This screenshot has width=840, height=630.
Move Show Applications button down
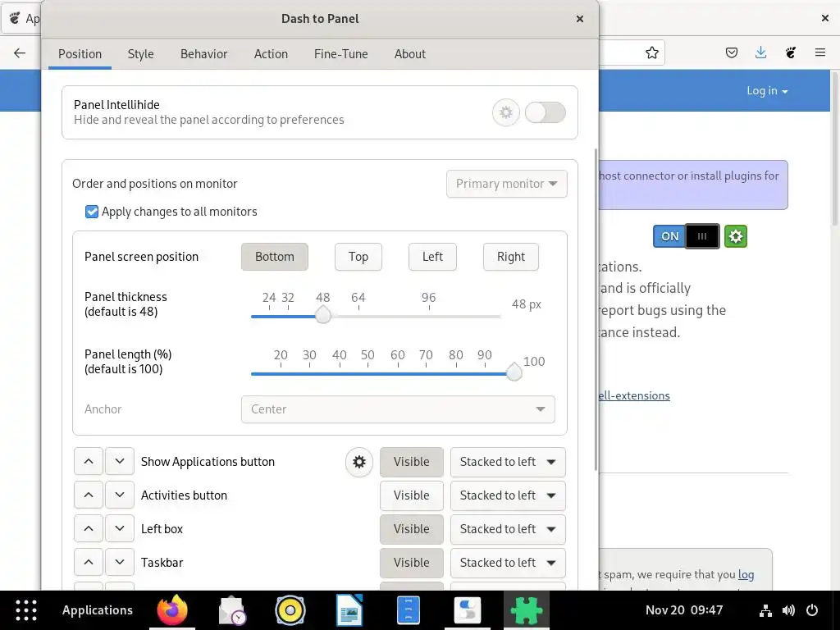click(x=120, y=462)
